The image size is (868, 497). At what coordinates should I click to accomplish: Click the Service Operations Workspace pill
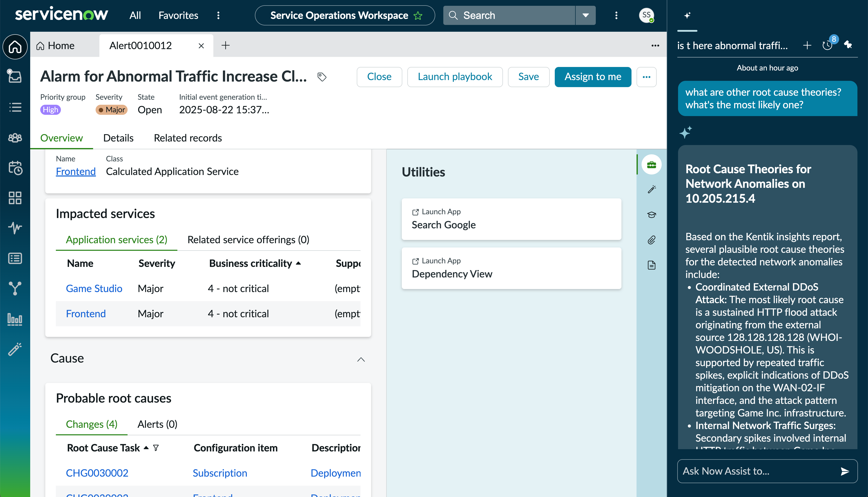click(x=345, y=15)
